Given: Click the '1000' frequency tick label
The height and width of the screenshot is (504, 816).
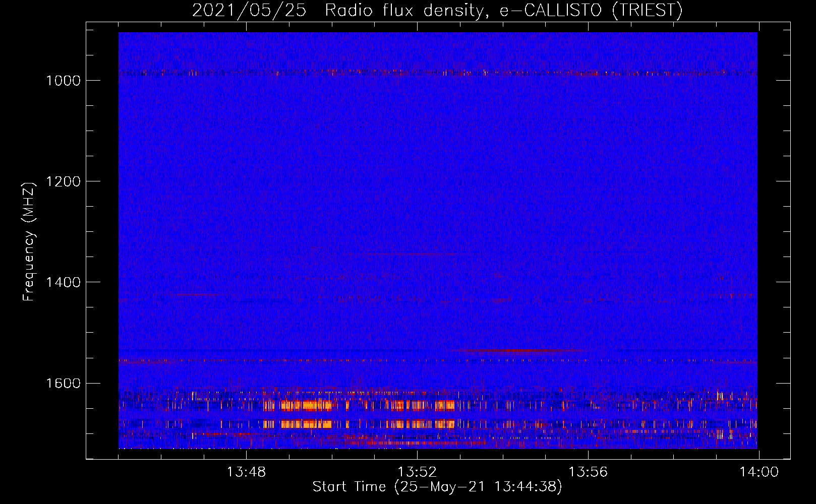Looking at the screenshot, I should [x=64, y=81].
